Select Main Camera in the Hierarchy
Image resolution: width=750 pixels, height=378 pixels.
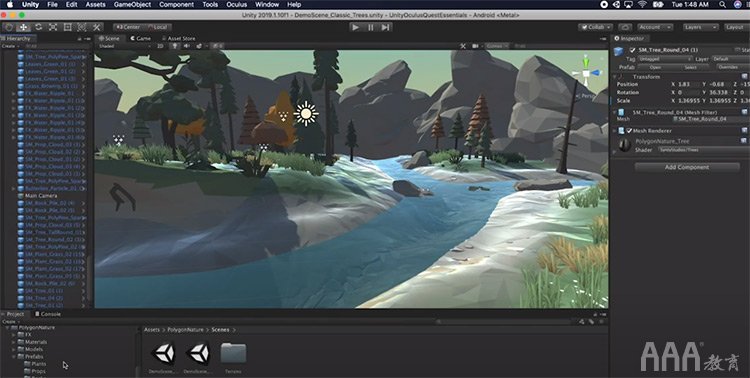pyautogui.click(x=41, y=196)
